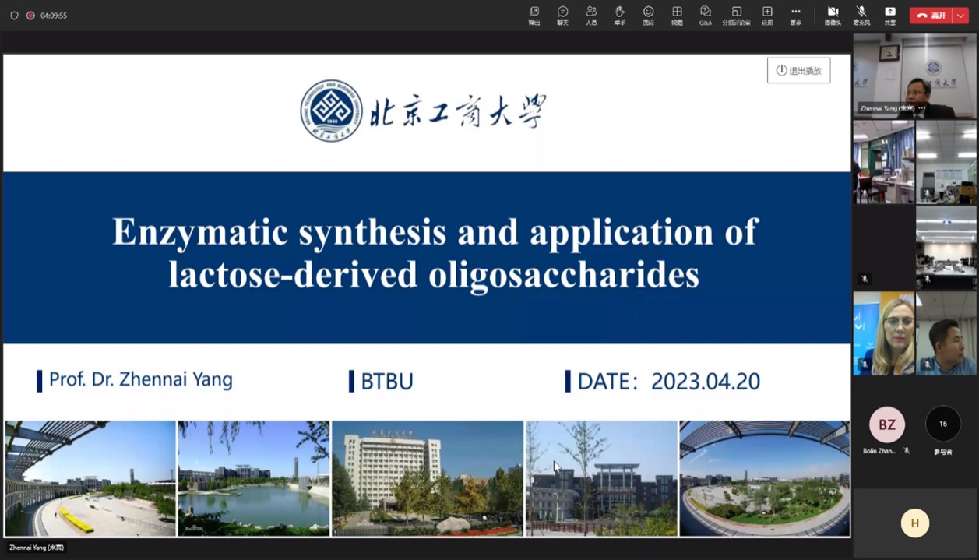Click the 16 participants overflow circle
The height and width of the screenshot is (560, 979).
pos(942,424)
